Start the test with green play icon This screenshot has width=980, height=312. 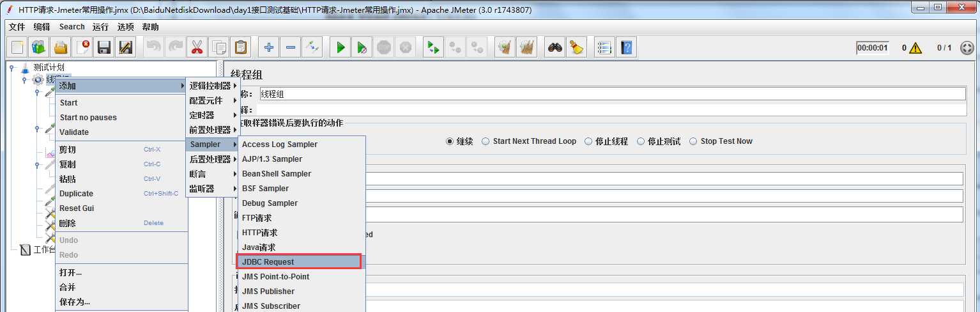click(341, 47)
